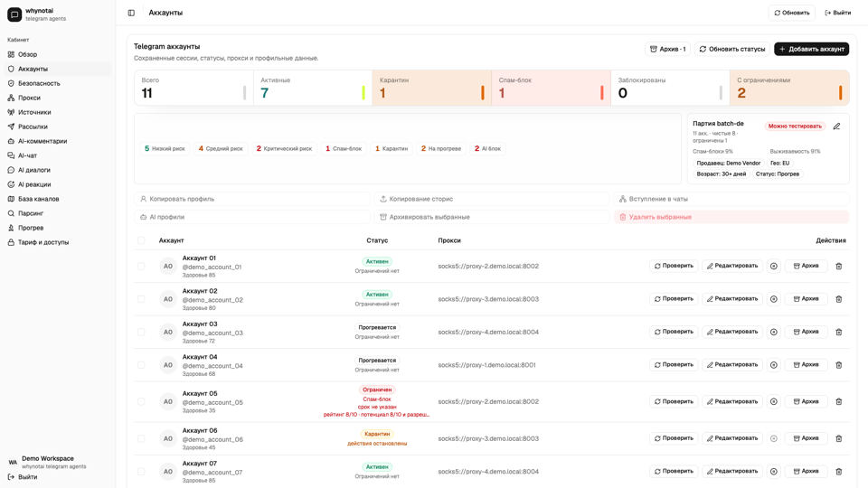Screen dimensions: 868x488
Task: Toggle the sidebar collapse icon
Action: point(131,13)
